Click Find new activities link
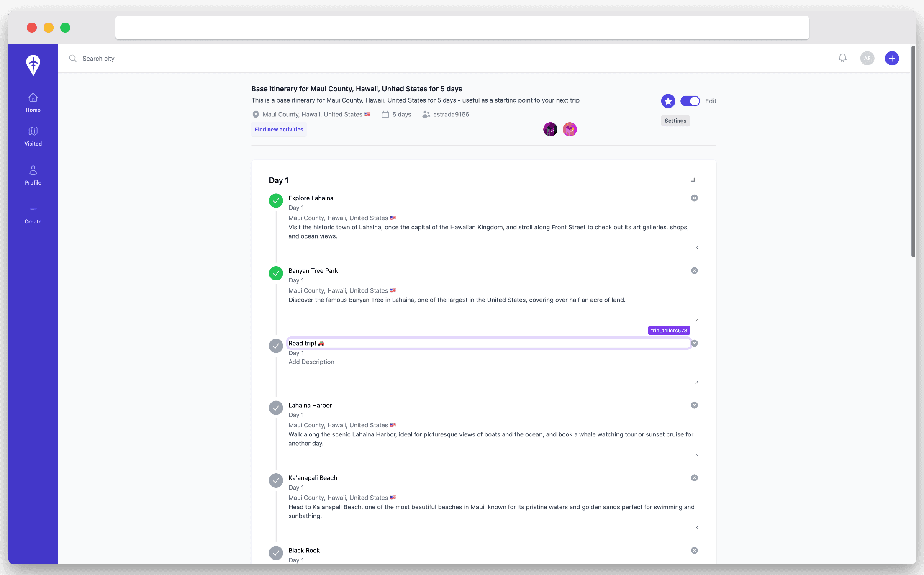Image resolution: width=924 pixels, height=575 pixels. pyautogui.click(x=279, y=129)
